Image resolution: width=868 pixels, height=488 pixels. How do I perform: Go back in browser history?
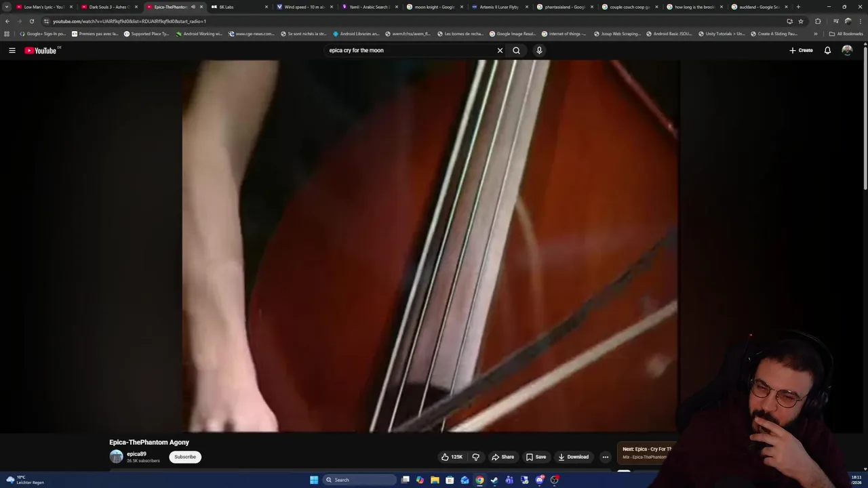7,21
